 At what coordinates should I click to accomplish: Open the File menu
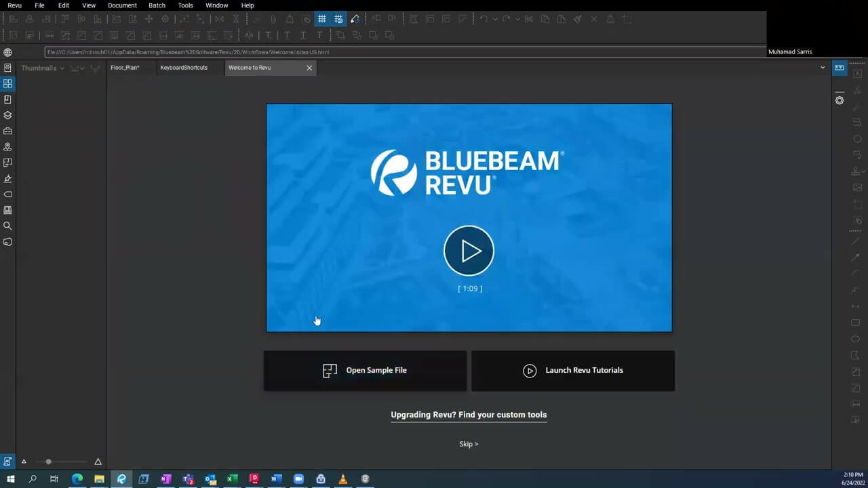coord(39,5)
